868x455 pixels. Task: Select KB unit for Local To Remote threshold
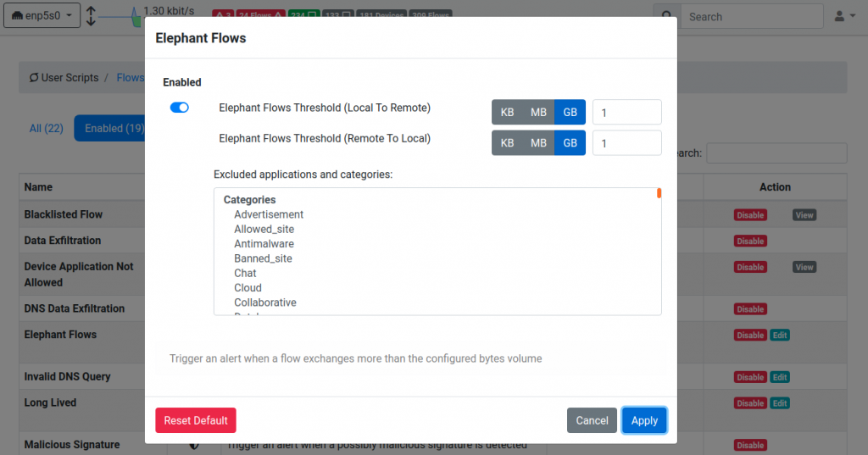[507, 113]
